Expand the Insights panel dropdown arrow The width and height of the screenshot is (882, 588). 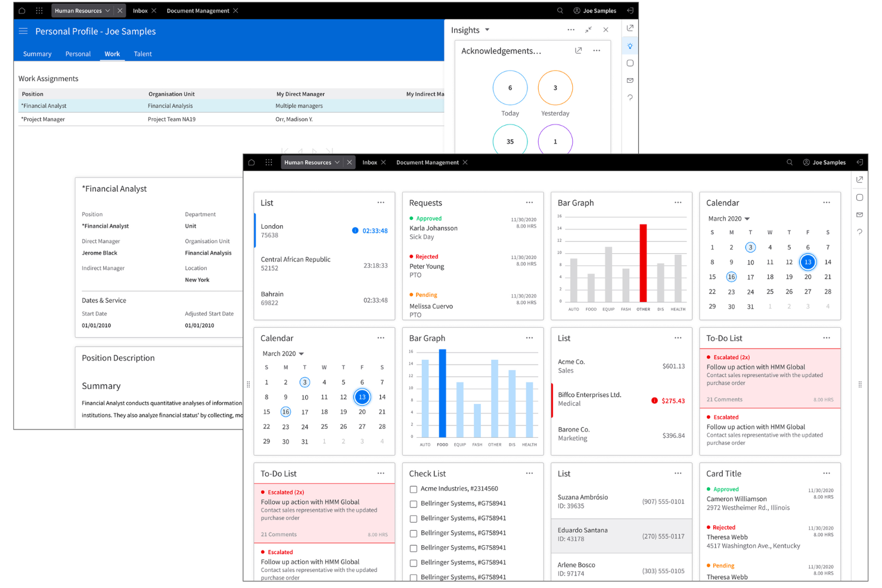click(487, 30)
